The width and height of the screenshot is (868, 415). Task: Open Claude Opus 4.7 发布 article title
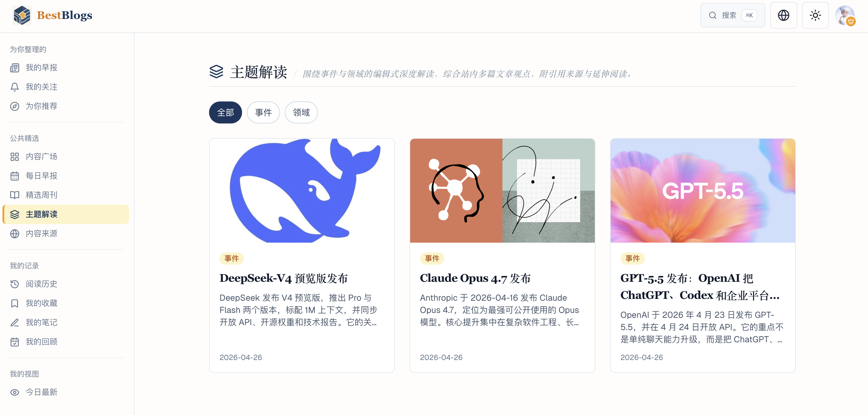coord(475,278)
